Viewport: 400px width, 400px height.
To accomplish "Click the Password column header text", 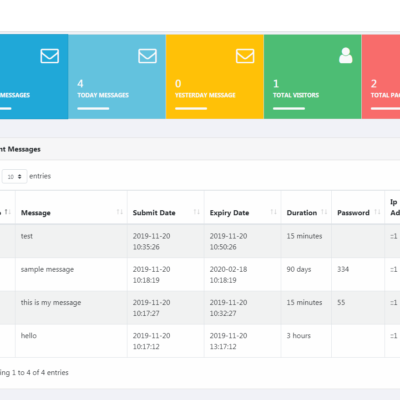I will pos(353,213).
